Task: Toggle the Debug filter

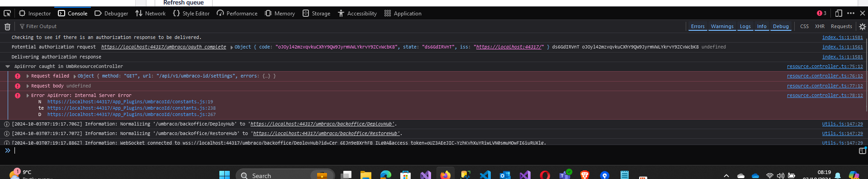Action: pos(781,26)
